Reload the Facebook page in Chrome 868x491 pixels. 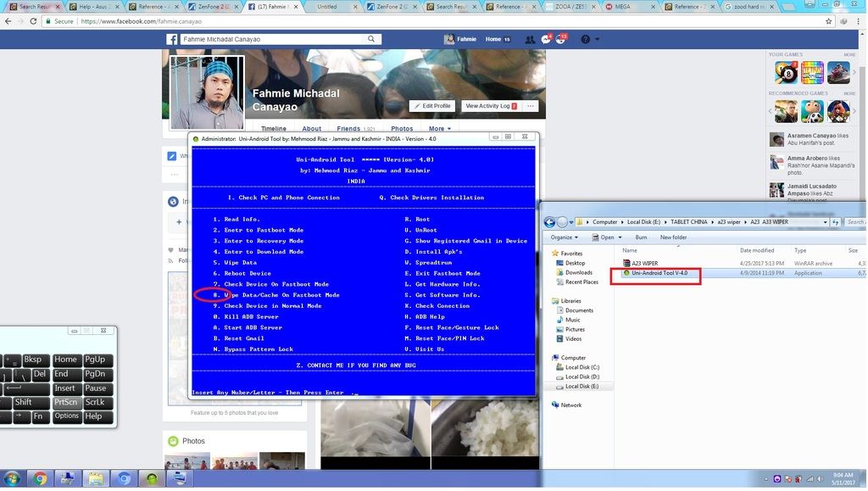coord(33,21)
